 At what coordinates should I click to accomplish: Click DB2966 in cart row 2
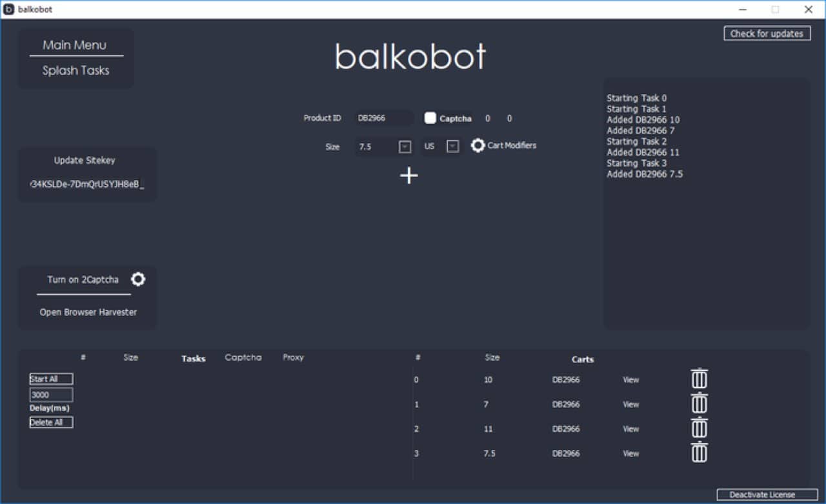pos(566,428)
